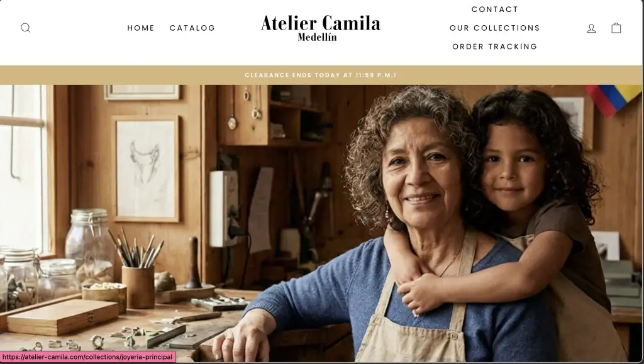Click the clearance announcement banner
The height and width of the screenshot is (364, 644).
[x=321, y=75]
